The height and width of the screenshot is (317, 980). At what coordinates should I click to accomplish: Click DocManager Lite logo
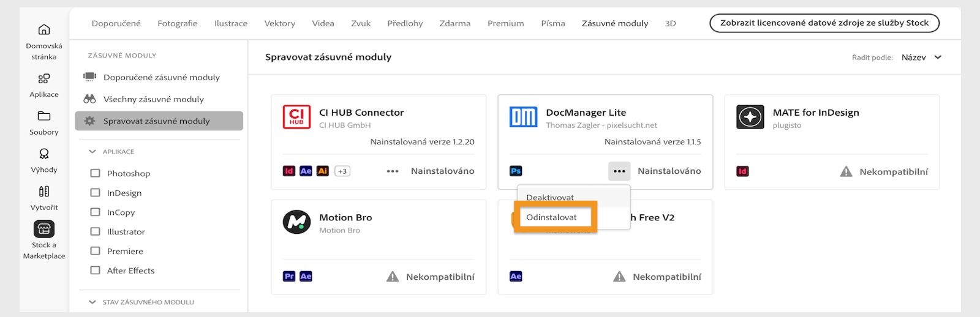(523, 117)
